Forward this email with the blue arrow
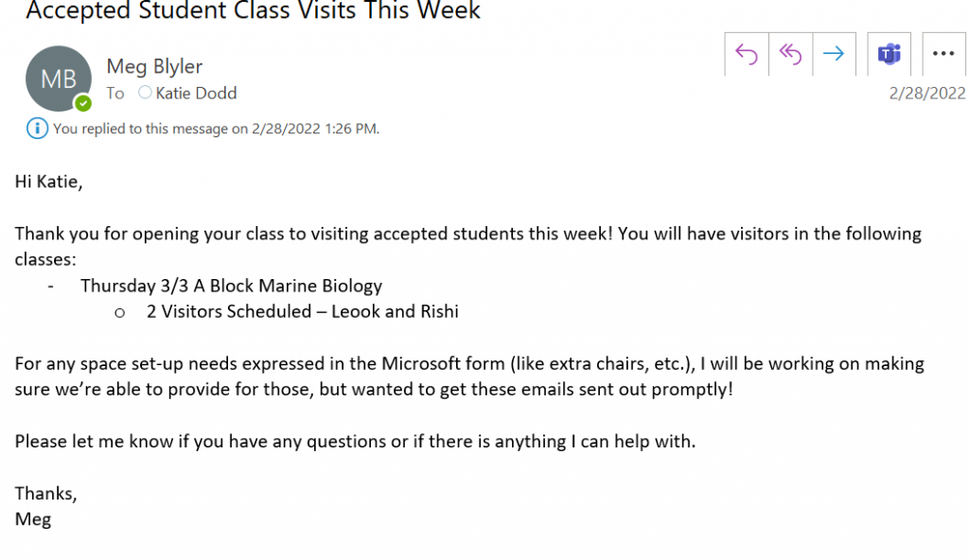969x560 pixels. 834,55
